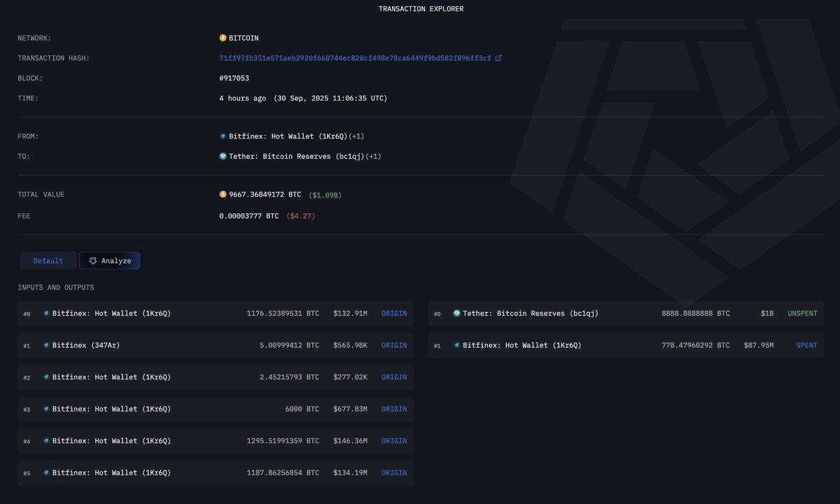The width and height of the screenshot is (840, 504).
Task: Click Bitfinex icon on input #0
Action: pyautogui.click(x=46, y=314)
